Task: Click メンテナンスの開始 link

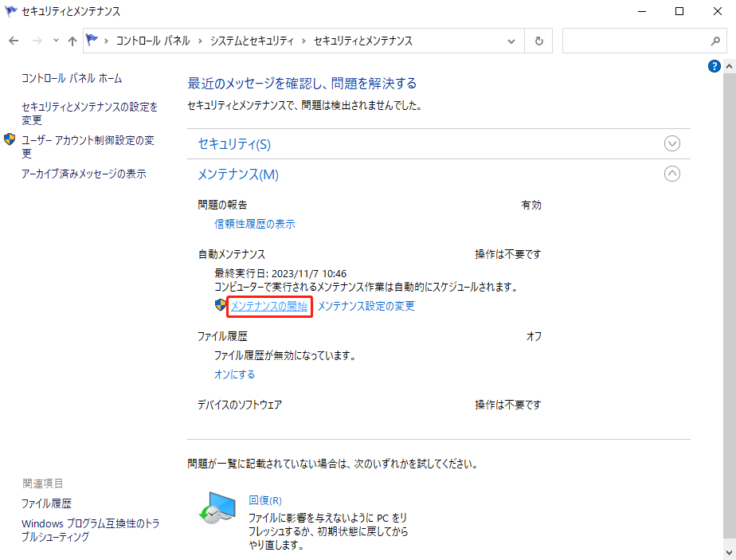Action: coord(269,306)
